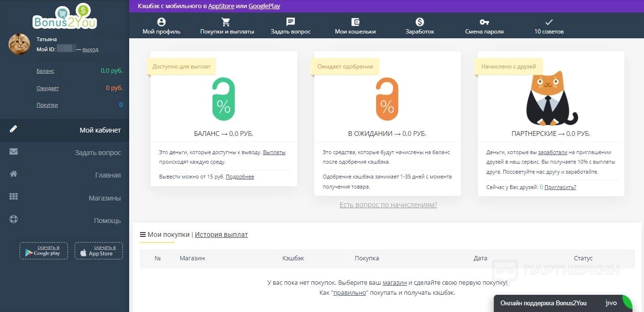Screen dimensions: 644x312
Task: Click the 'Дата' column header
Action: click(480, 258)
